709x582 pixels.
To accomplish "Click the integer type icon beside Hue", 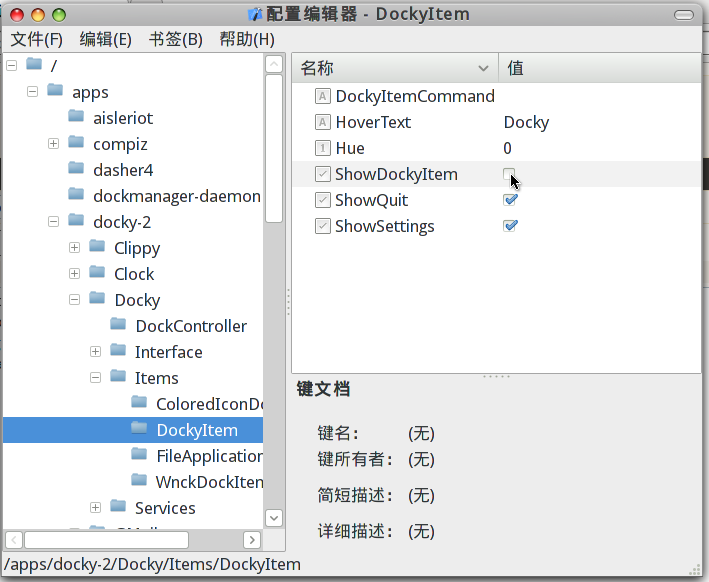I will tap(322, 148).
